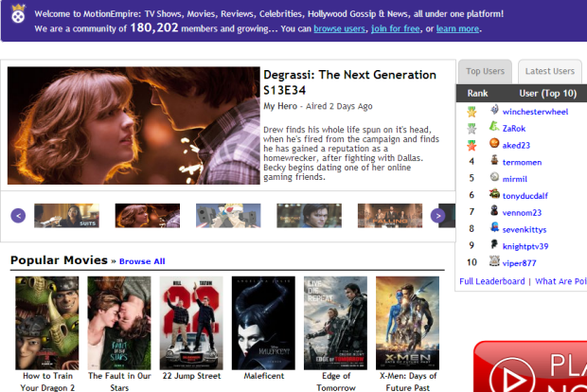Open the Maleficent movie poster
The width and height of the screenshot is (587, 392).
click(263, 323)
